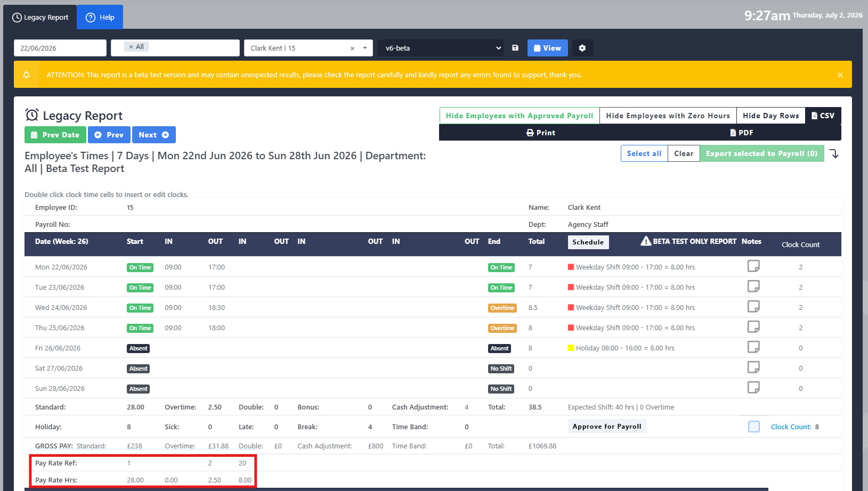Screen dimensions: 868x491
Task: Open the department All selector field
Action: click(175, 48)
